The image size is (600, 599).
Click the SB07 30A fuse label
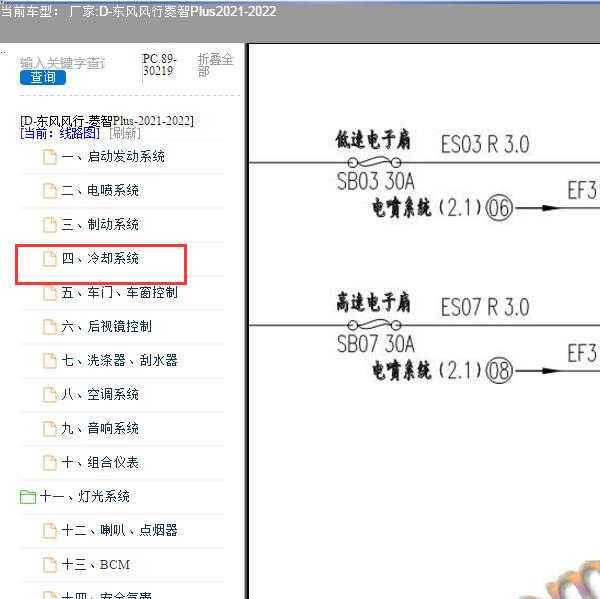(x=376, y=344)
